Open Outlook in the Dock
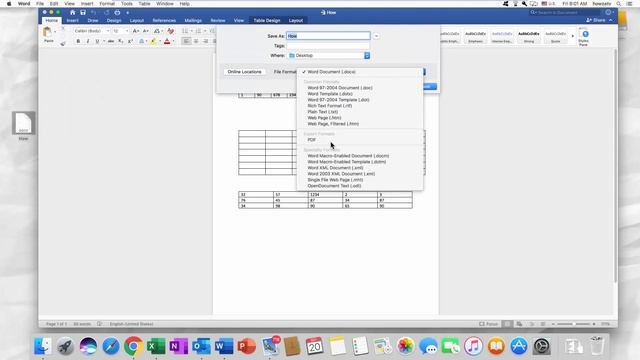The image size is (640, 360). point(201,347)
